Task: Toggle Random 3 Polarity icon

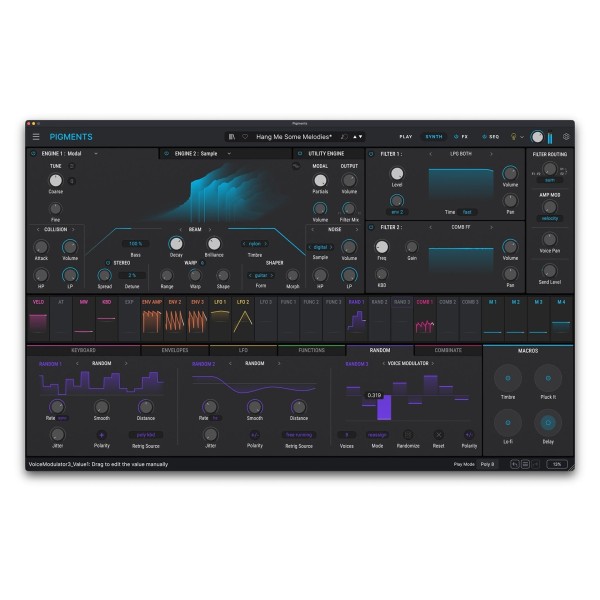Action: pyautogui.click(x=469, y=435)
